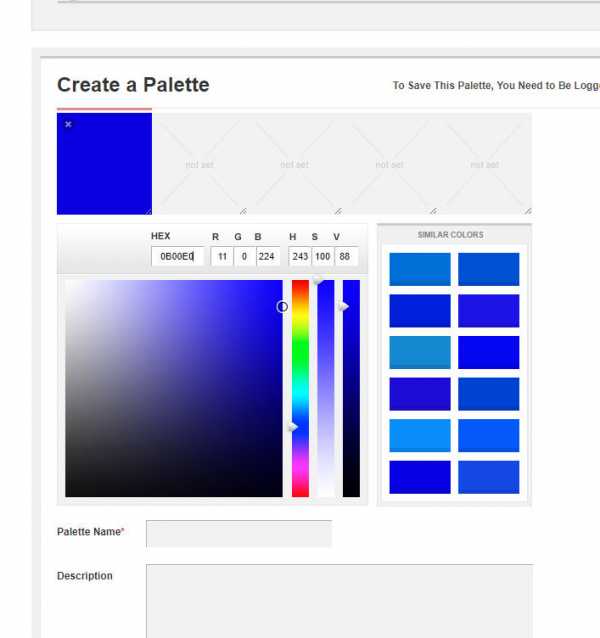
Task: Click the resize handle of the fifth slot
Action: click(528, 211)
